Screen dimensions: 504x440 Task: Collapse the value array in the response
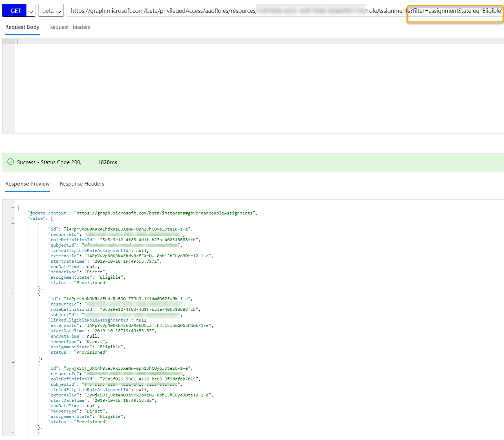pyautogui.click(x=13, y=218)
